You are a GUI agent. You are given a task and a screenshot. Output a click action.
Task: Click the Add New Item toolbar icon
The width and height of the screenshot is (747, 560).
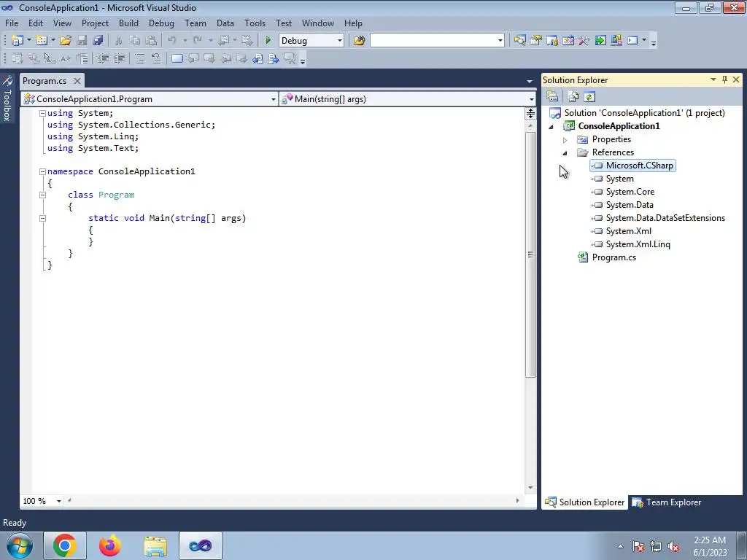[x=42, y=41]
